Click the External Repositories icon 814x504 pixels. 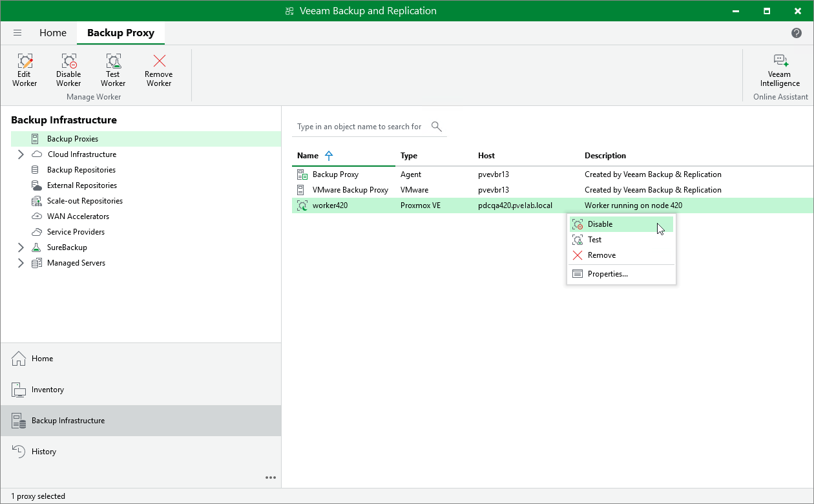36,185
